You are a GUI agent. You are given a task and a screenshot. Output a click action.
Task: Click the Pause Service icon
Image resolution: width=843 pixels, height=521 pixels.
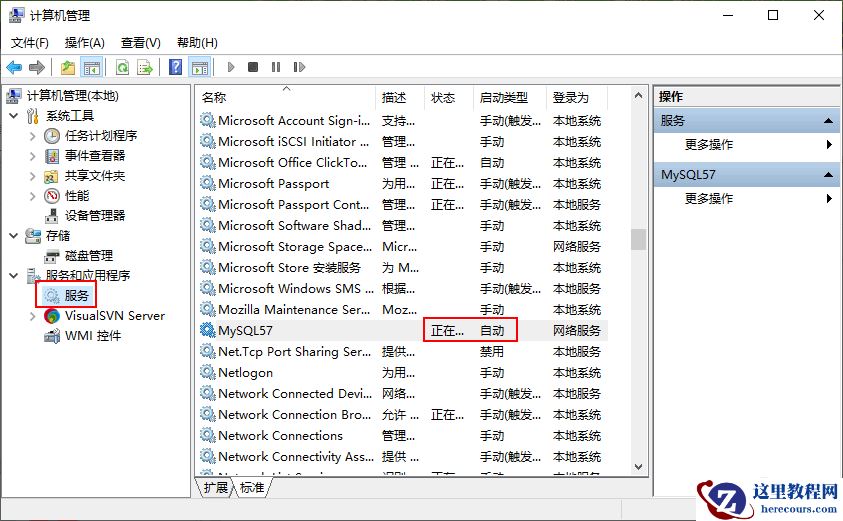(x=276, y=67)
